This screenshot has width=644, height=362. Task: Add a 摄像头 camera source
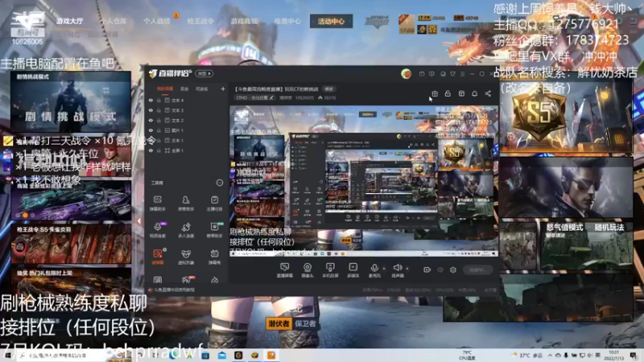click(x=308, y=270)
